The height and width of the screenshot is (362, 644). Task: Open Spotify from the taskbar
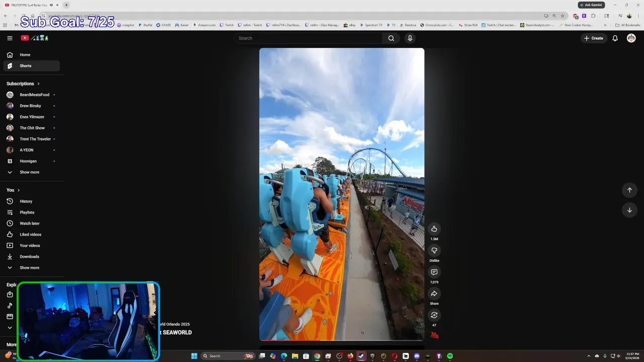(450, 356)
